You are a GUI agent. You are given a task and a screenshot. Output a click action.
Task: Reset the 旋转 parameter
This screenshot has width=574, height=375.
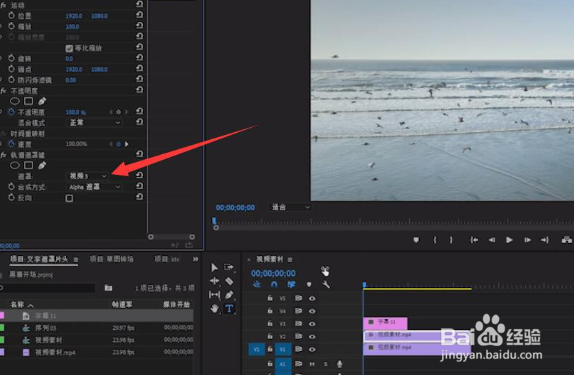[139, 58]
